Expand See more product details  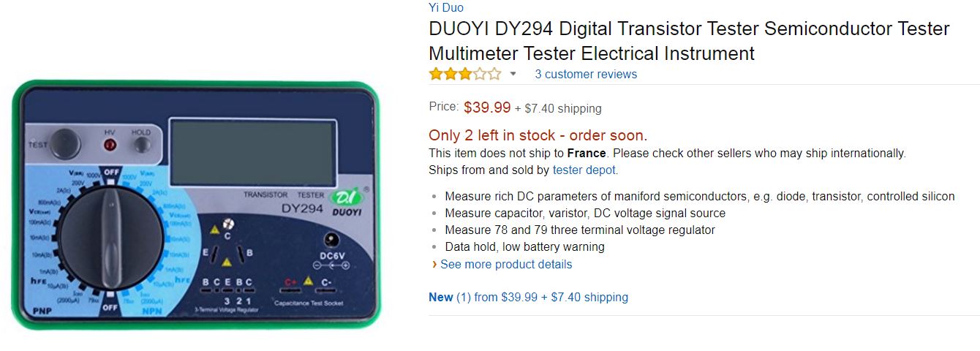point(506,264)
